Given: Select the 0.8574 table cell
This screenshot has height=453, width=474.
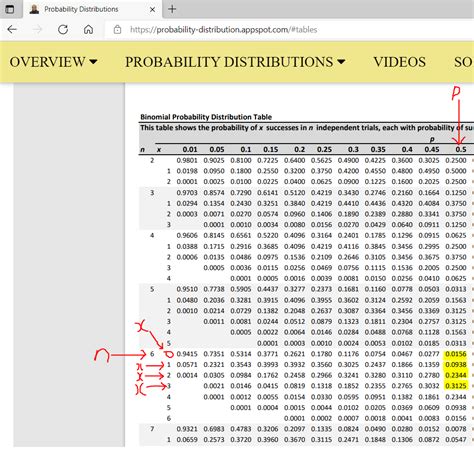Looking at the screenshot, I should click(x=214, y=193).
